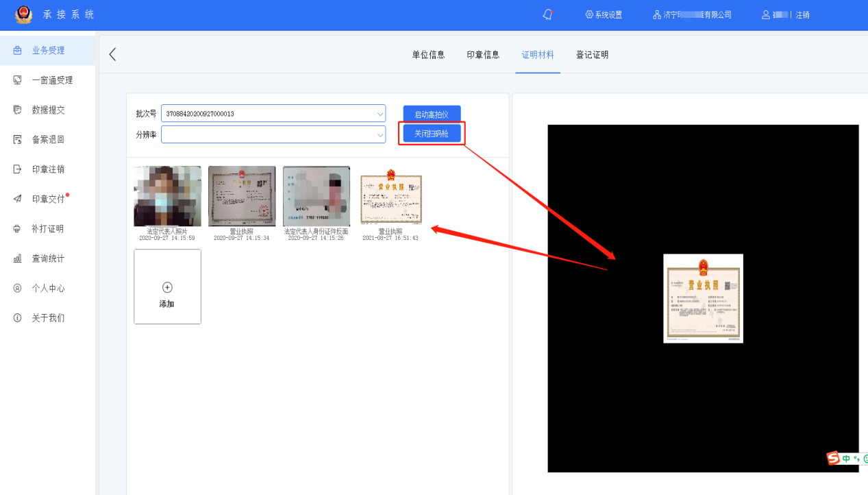868x495 pixels.
Task: Click the 业务受理 sidebar icon
Action: tap(18, 50)
